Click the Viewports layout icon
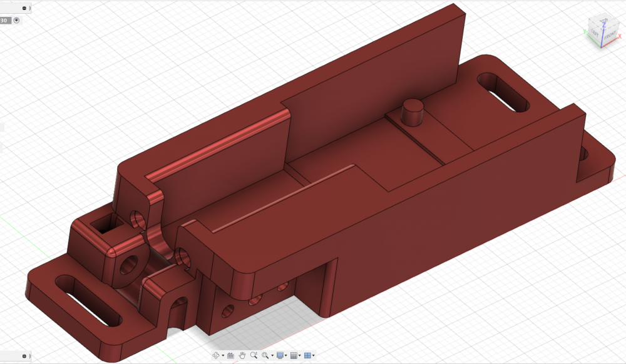Image resolution: width=626 pixels, height=364 pixels. pyautogui.click(x=307, y=355)
